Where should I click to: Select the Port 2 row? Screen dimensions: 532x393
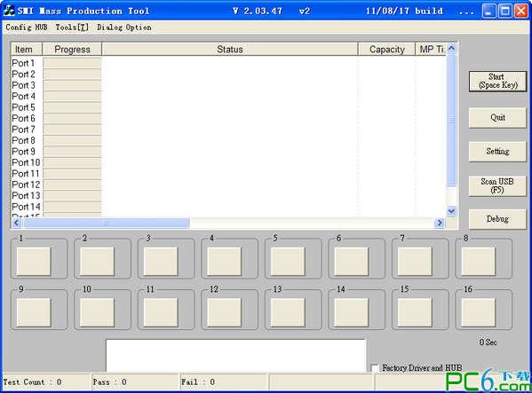[x=228, y=75]
